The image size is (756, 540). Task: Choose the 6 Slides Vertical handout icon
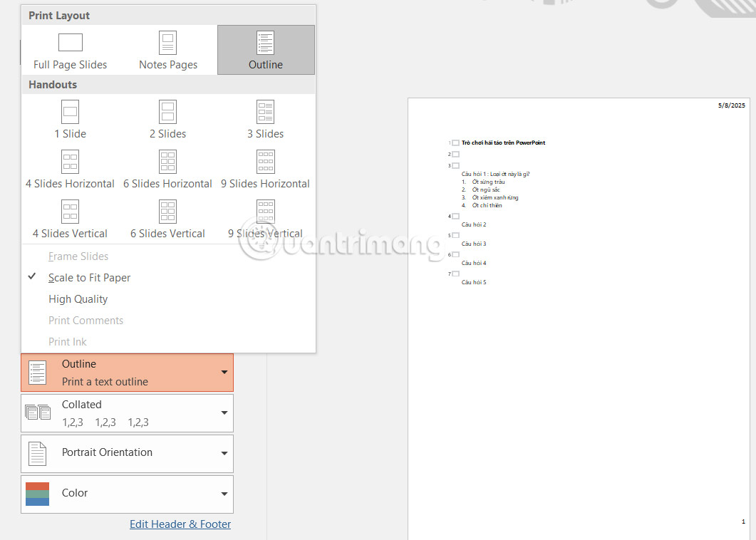click(x=167, y=212)
